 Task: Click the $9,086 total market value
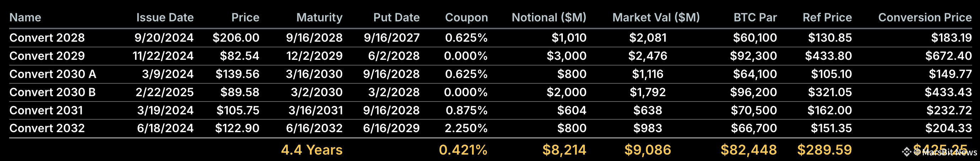(647, 150)
